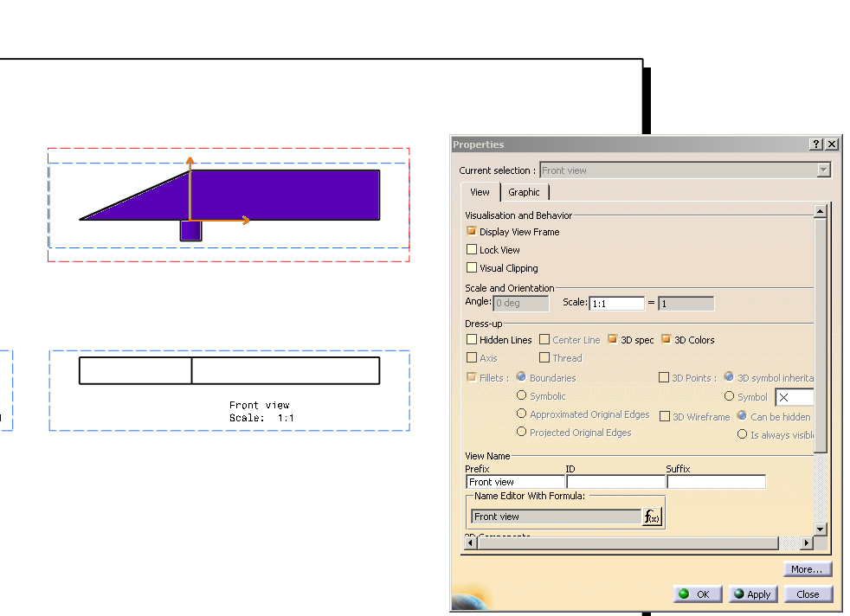Open the Current selection dropdown
This screenshot has height=616, width=850.
(824, 170)
